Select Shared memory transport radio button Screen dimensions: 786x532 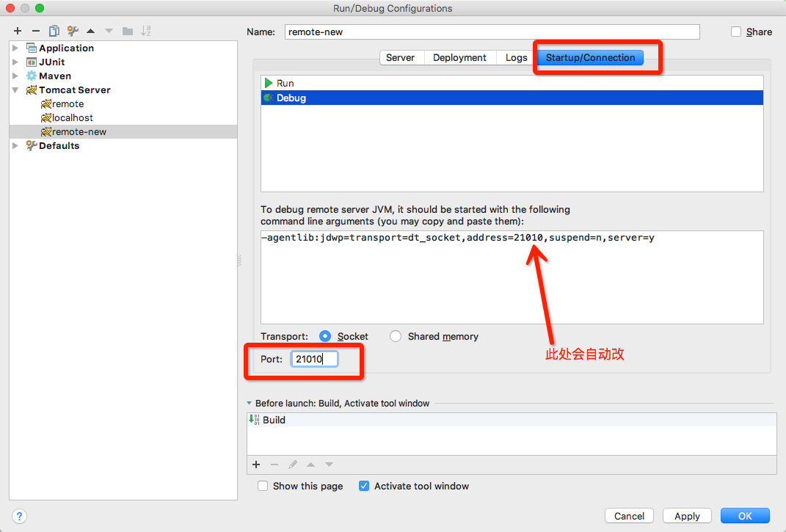click(x=396, y=336)
